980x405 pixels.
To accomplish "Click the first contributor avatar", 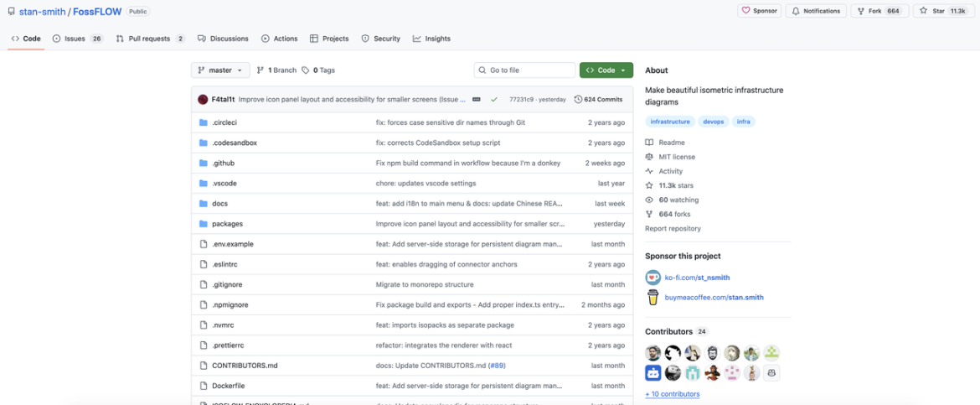I will [653, 353].
